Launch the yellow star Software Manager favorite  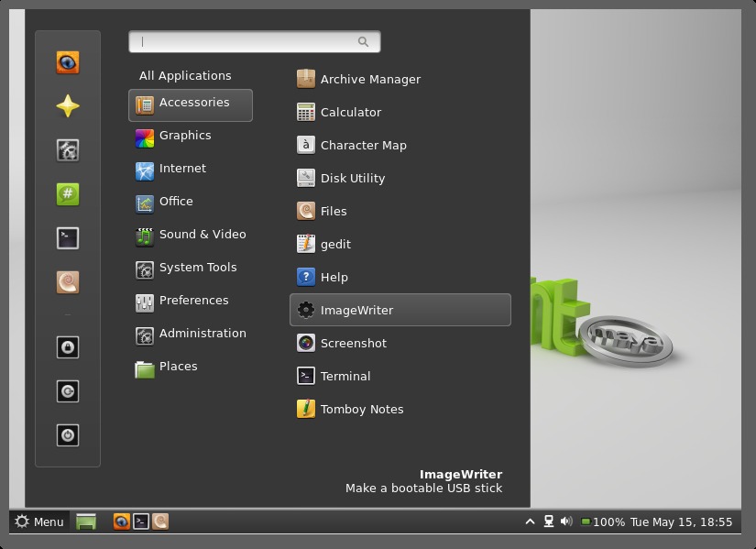coord(68,106)
